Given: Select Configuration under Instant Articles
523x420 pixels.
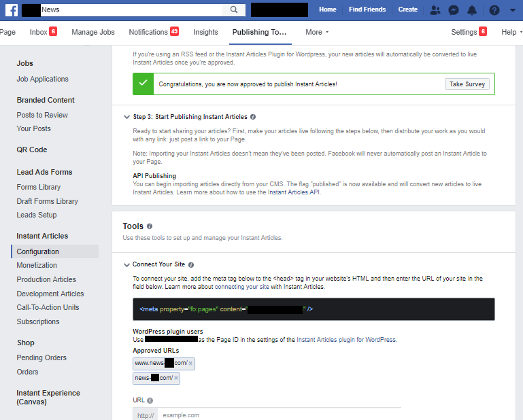Looking at the screenshot, I should (54, 251).
